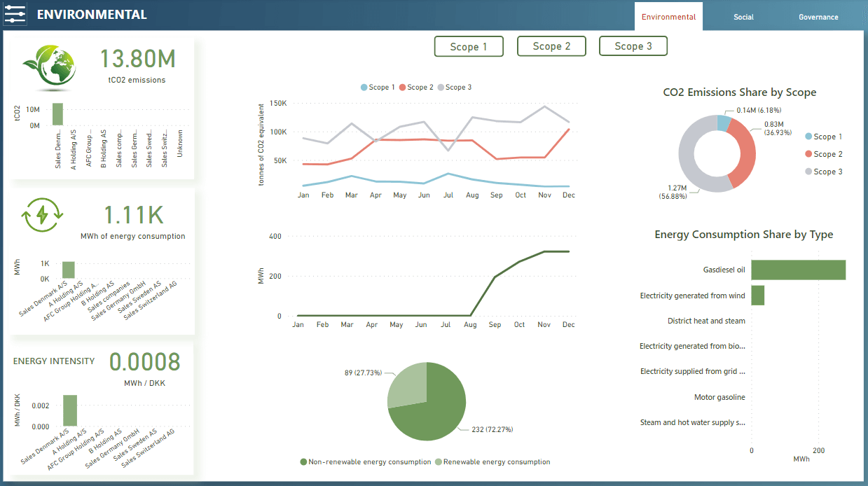Click Scope 3 legend marker above line chart

click(441, 88)
